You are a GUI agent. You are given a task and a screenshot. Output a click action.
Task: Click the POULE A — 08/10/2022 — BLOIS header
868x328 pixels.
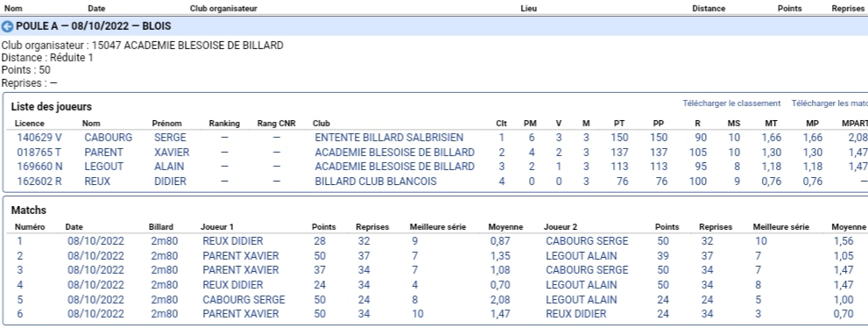[93, 26]
